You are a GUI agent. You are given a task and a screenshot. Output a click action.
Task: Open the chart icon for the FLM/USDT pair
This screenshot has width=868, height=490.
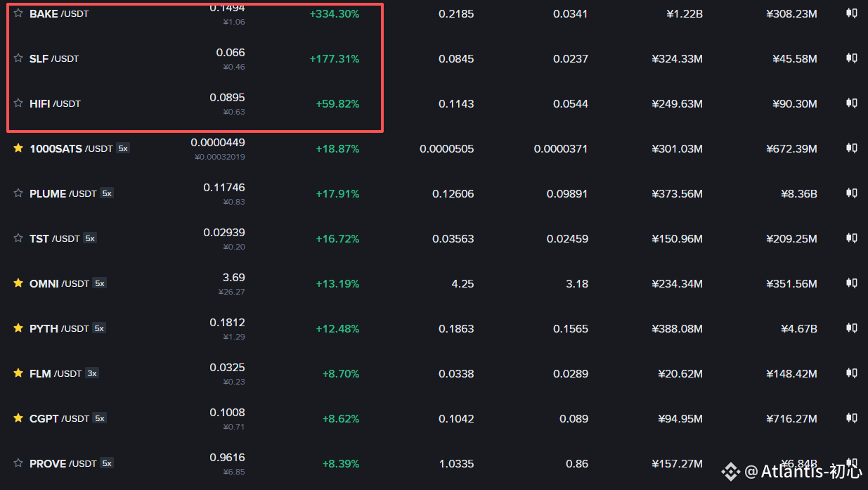851,373
